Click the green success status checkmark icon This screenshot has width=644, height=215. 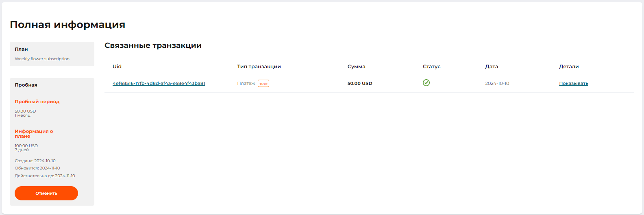(426, 83)
